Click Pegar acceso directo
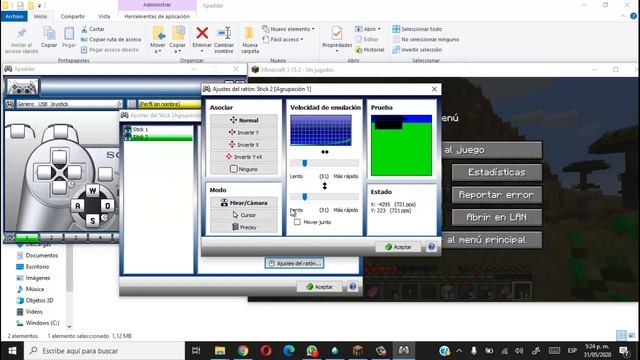 [x=110, y=49]
